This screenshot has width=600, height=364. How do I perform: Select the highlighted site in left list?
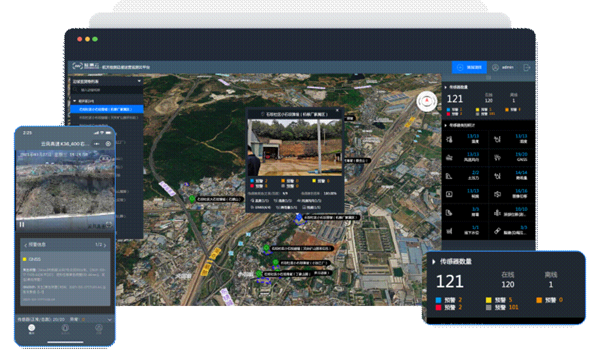click(106, 109)
